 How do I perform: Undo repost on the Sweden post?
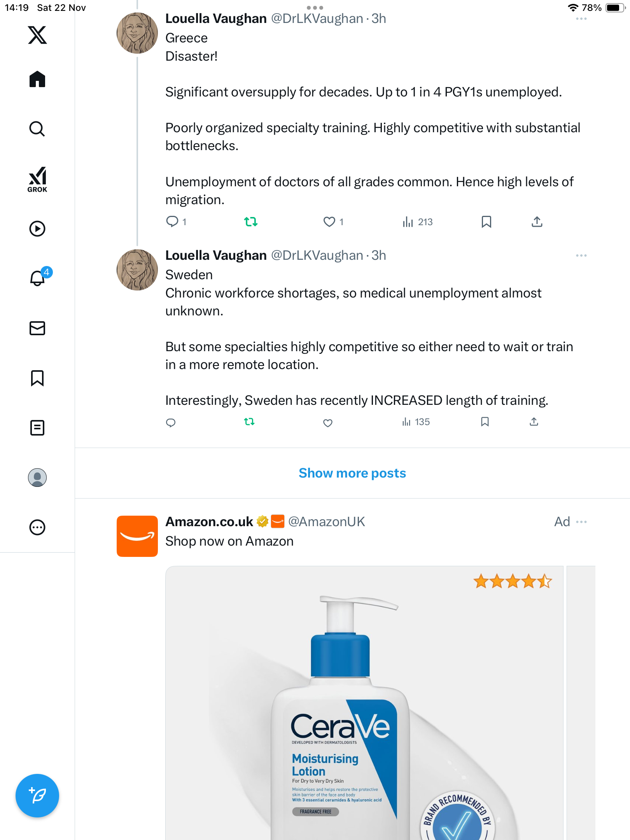(249, 422)
